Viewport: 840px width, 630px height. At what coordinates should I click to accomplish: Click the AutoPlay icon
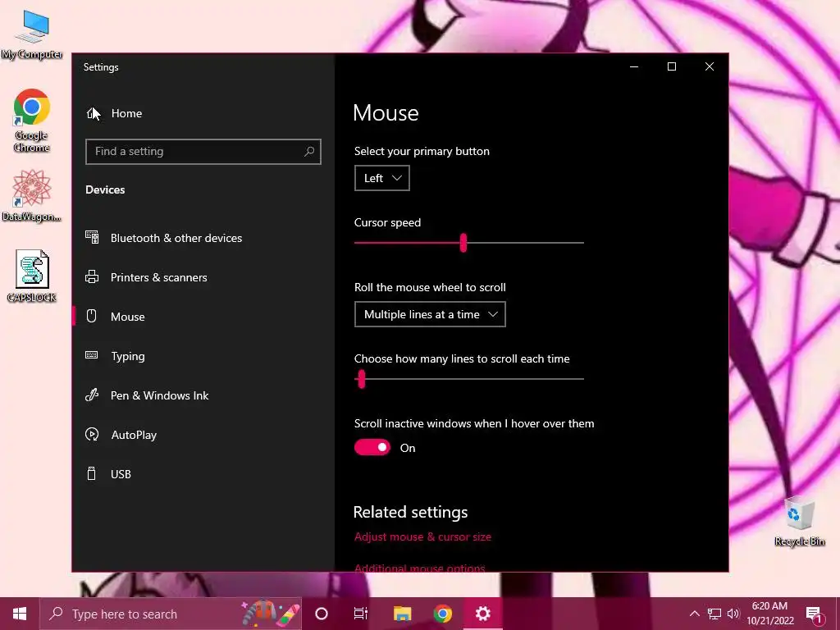pos(92,435)
